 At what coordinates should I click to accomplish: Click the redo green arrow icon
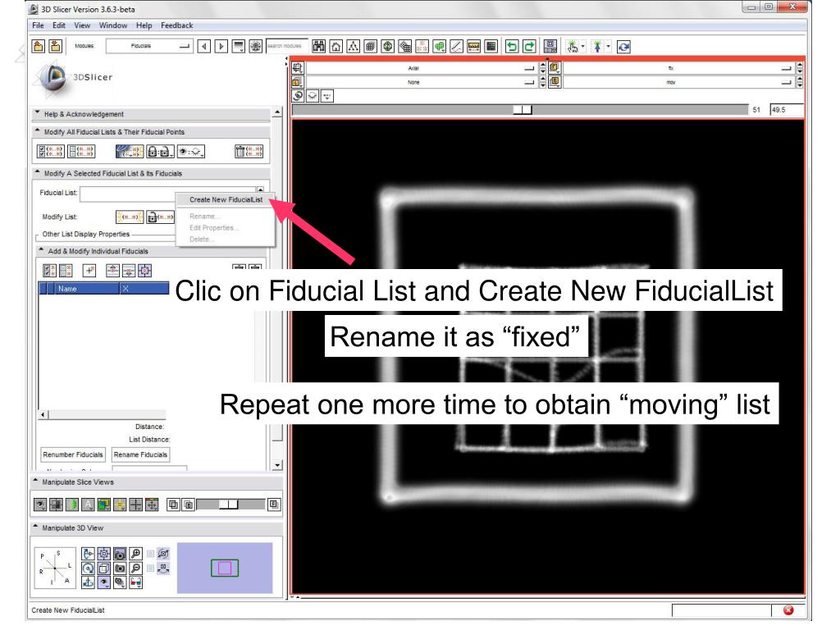coord(529,47)
